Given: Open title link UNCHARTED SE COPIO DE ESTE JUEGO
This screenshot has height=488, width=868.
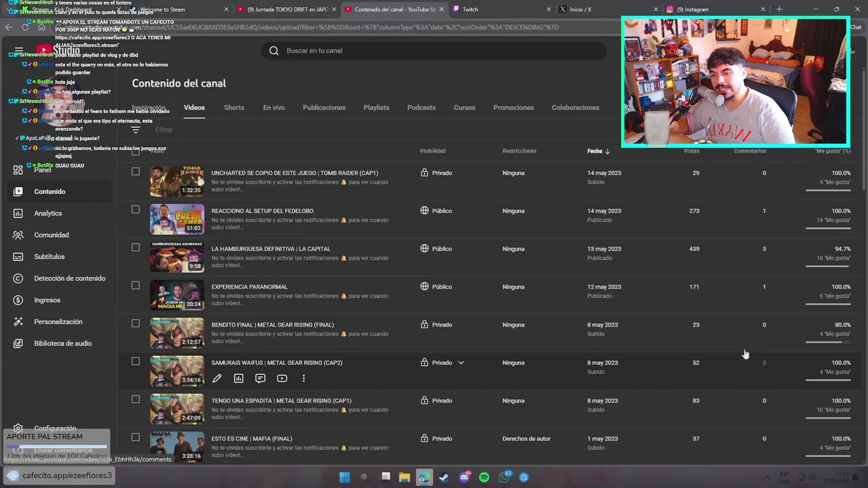Looking at the screenshot, I should 294,173.
